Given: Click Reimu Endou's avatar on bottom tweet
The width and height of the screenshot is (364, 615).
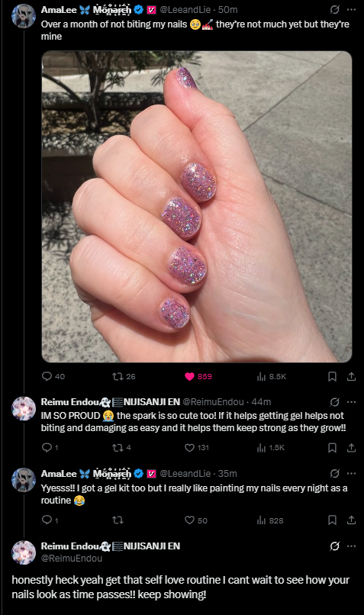Looking at the screenshot, I should (24, 552).
